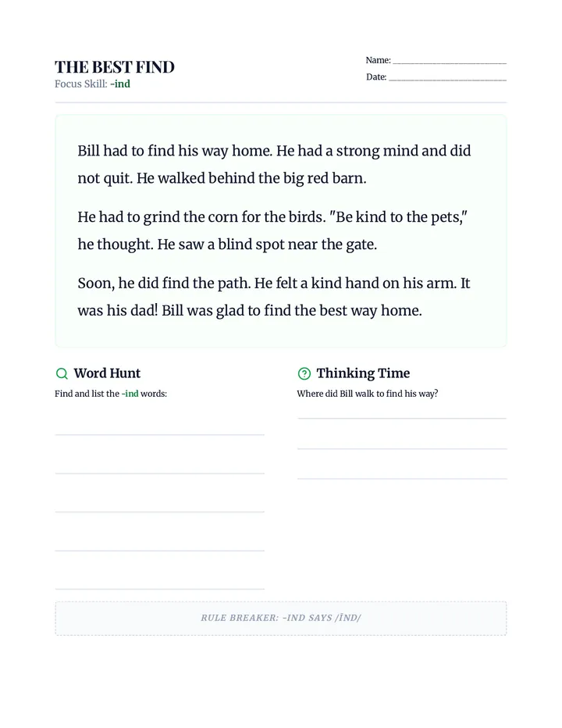
Task: Click the green -ind Focus Skill label
Action: [x=120, y=84]
